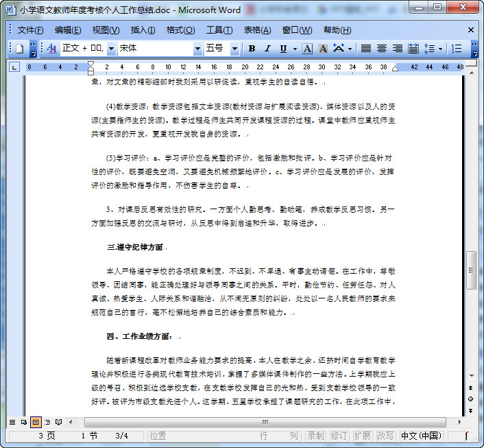Go to next page browse button
Image resolution: width=484 pixels, height=448 pixels.
point(471,411)
